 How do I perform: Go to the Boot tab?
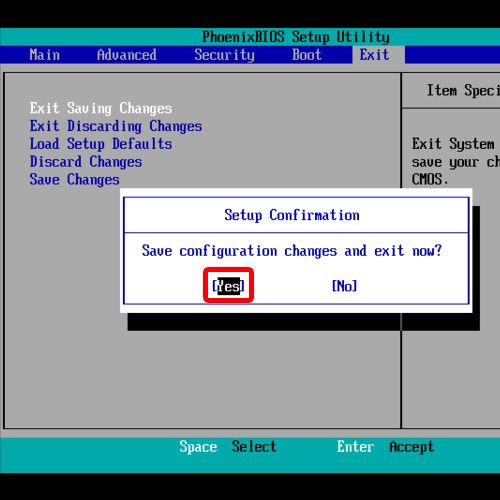point(307,55)
